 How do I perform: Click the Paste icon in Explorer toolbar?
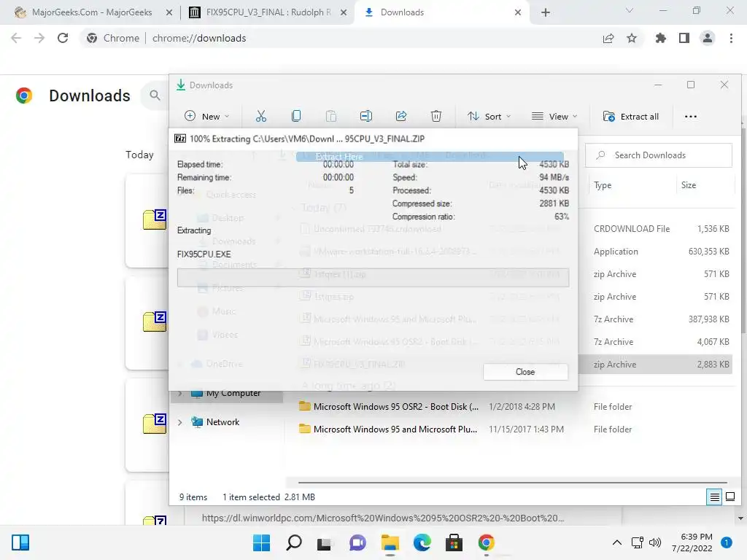pyautogui.click(x=331, y=116)
